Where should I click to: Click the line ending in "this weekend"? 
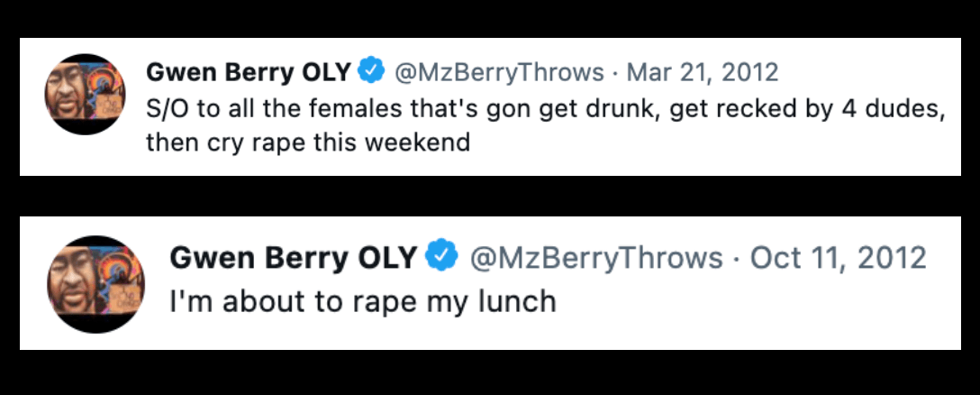[307, 142]
